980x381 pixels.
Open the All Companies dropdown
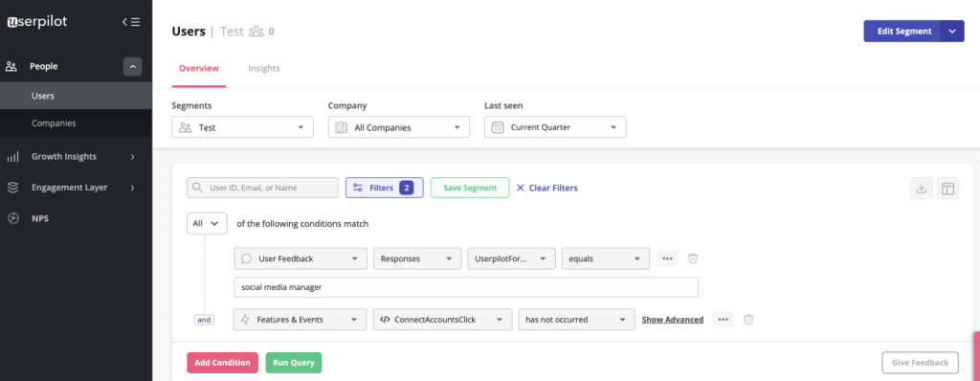[x=399, y=127]
